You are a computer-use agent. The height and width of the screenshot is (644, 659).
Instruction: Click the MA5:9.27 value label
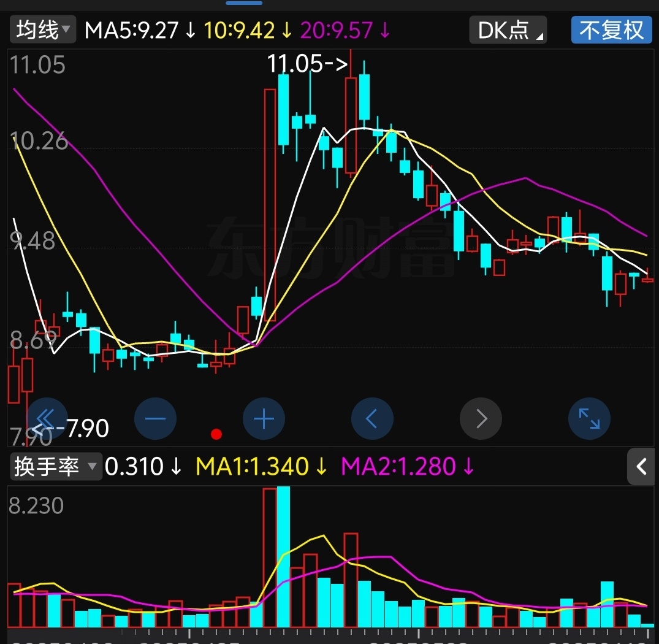click(131, 30)
